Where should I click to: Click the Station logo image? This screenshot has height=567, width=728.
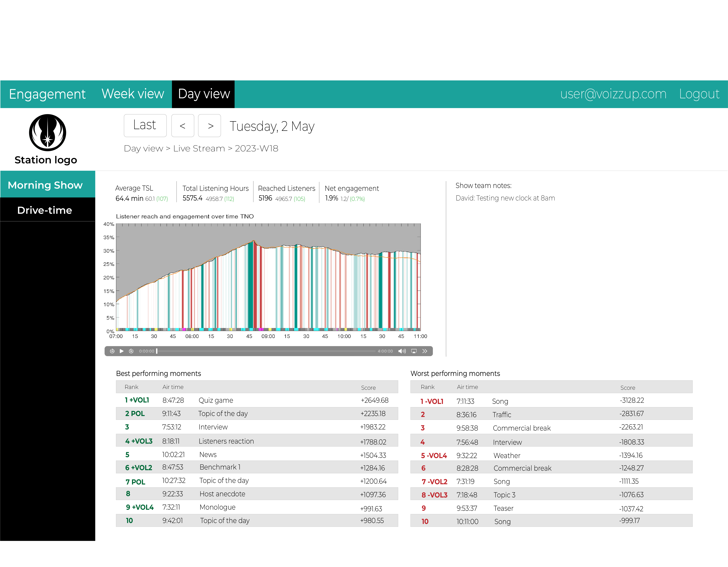pyautogui.click(x=47, y=133)
